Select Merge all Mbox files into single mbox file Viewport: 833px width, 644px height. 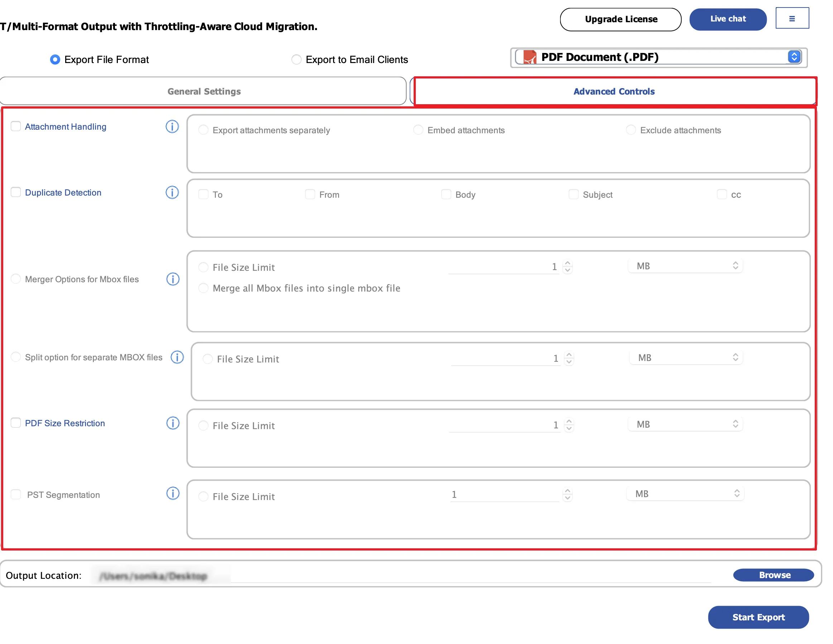point(203,288)
